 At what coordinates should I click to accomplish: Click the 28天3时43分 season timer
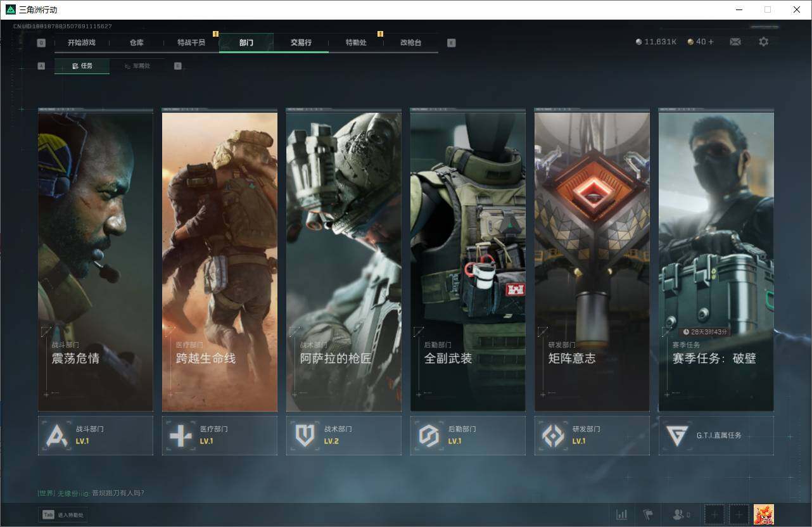point(705,332)
